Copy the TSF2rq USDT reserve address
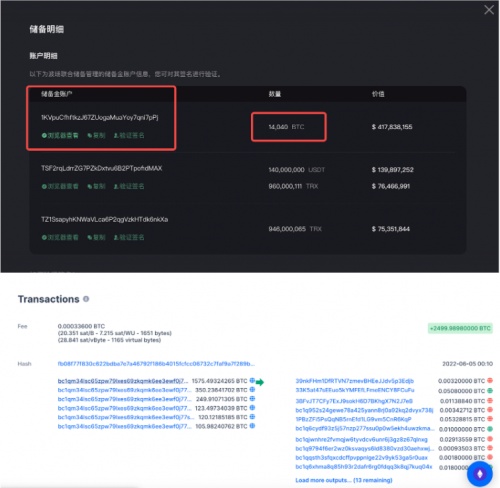This screenshot has width=500, height=488. [96, 186]
